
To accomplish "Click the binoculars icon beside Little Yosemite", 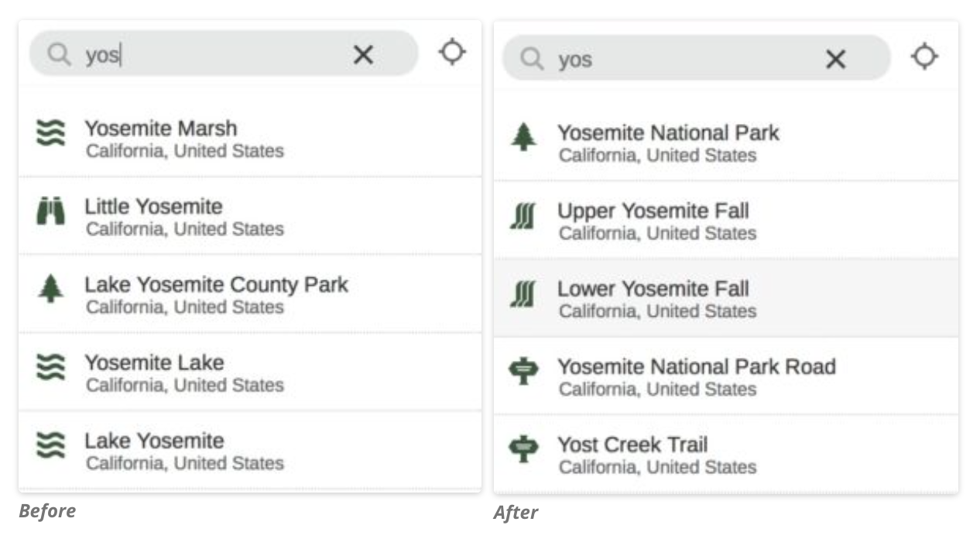I will [51, 211].
